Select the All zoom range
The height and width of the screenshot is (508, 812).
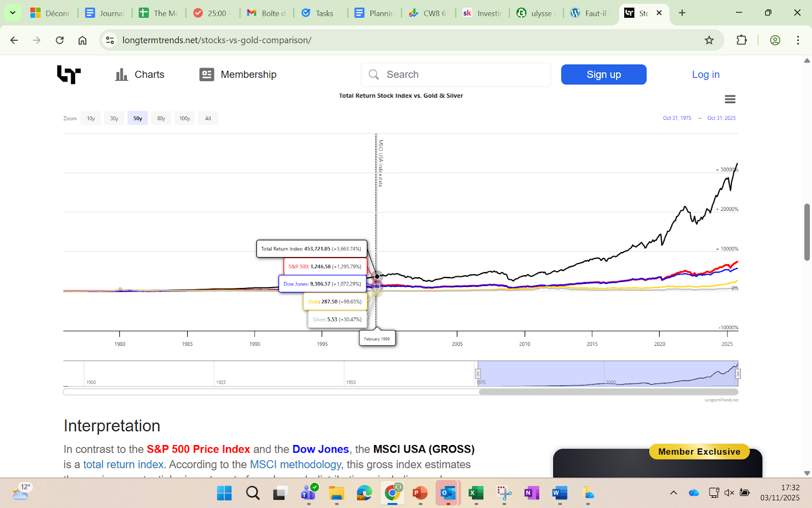(x=208, y=118)
